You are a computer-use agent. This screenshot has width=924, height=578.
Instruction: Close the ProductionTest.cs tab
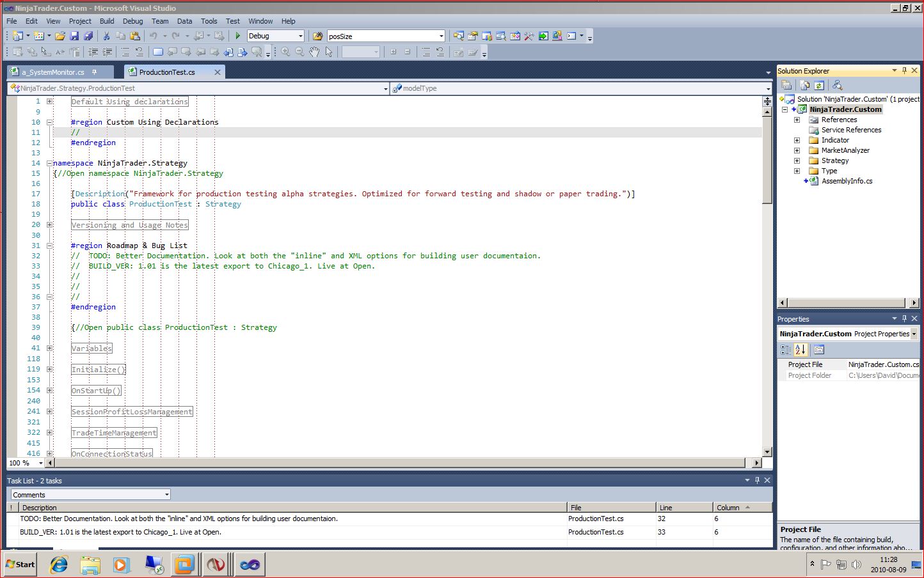coord(218,72)
